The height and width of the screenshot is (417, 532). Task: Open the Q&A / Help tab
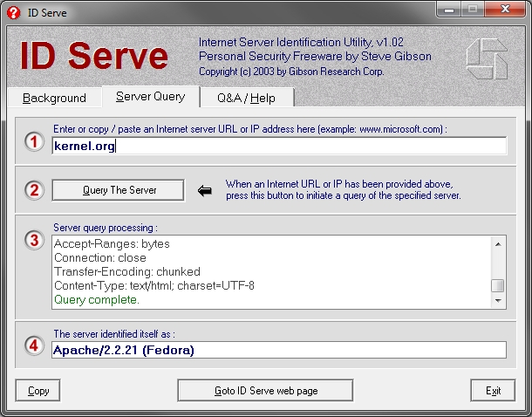(246, 98)
